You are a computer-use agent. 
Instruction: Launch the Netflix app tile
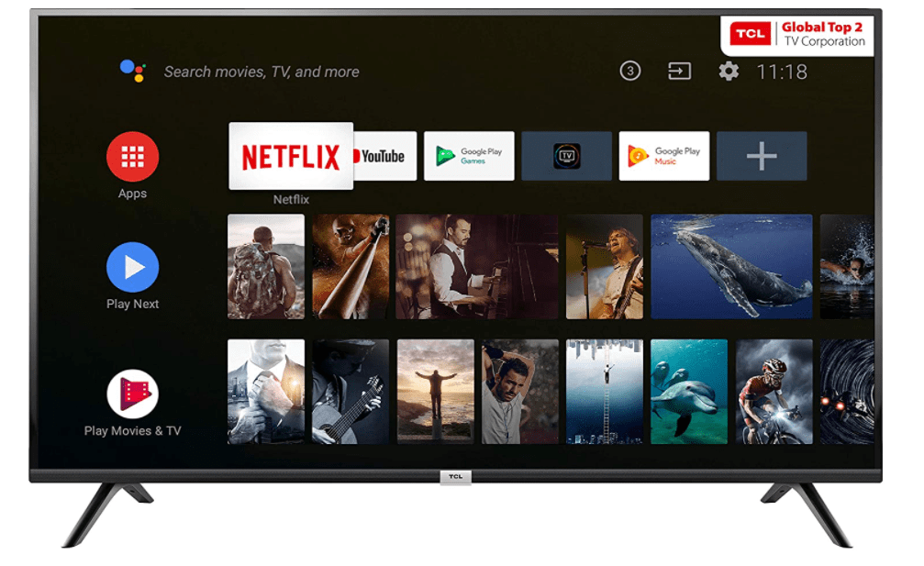point(290,156)
